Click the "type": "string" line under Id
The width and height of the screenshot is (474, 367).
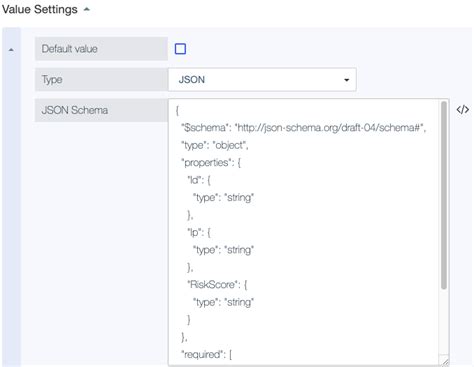[x=223, y=198]
